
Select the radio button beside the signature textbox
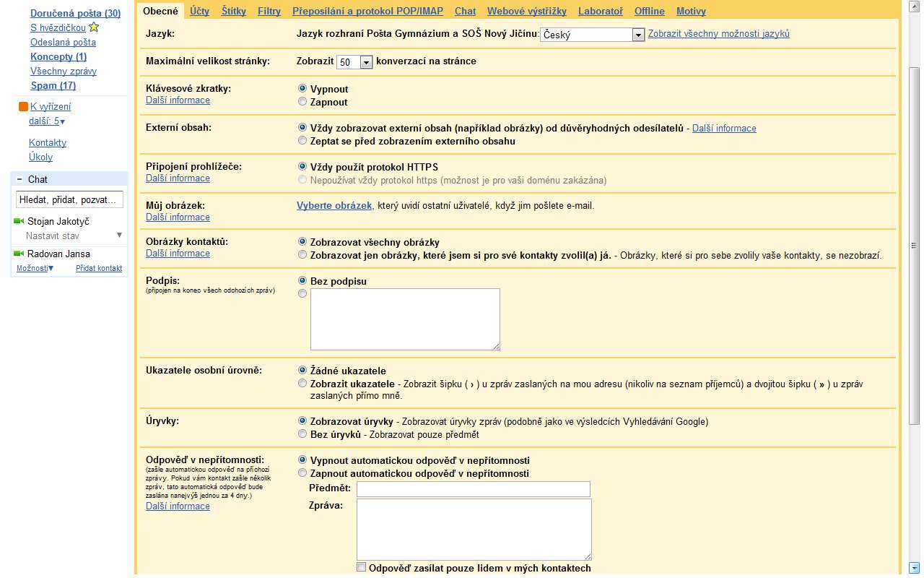tap(302, 294)
